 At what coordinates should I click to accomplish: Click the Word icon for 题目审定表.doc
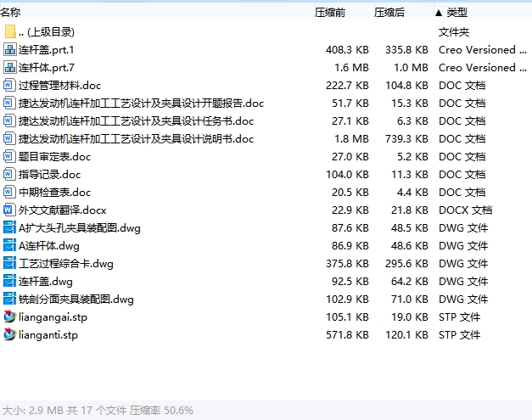tap(9, 156)
